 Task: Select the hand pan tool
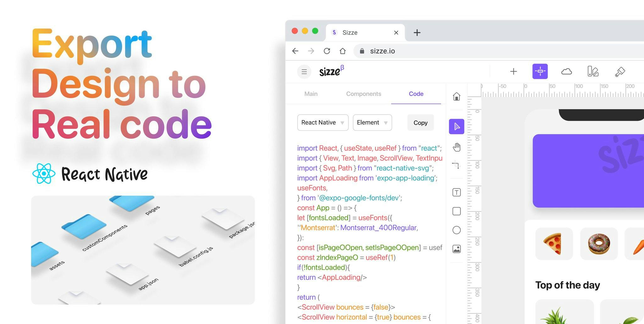pos(457,147)
